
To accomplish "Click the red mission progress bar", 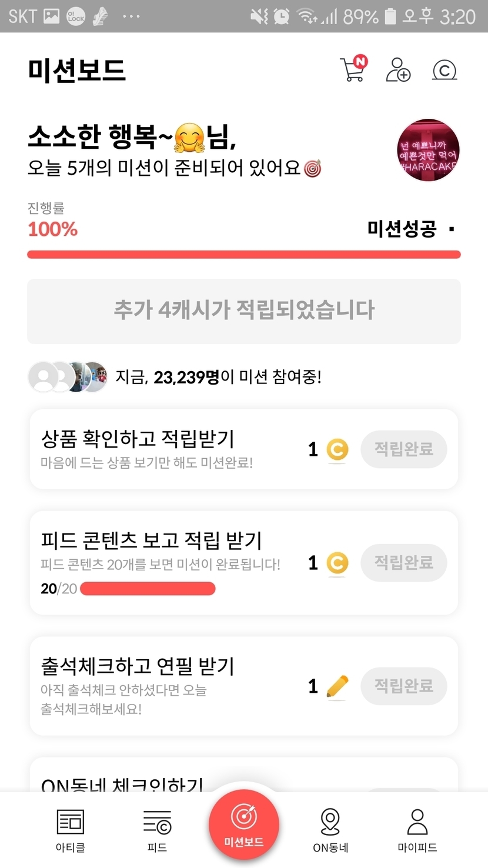I will point(244,255).
